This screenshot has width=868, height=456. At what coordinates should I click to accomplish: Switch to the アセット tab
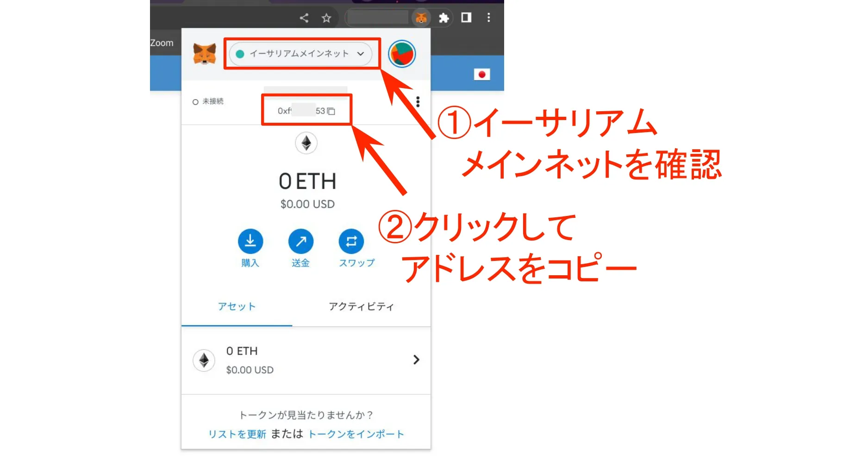point(237,306)
